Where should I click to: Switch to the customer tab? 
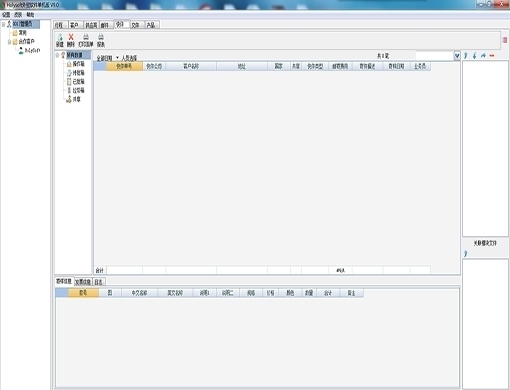[74, 25]
